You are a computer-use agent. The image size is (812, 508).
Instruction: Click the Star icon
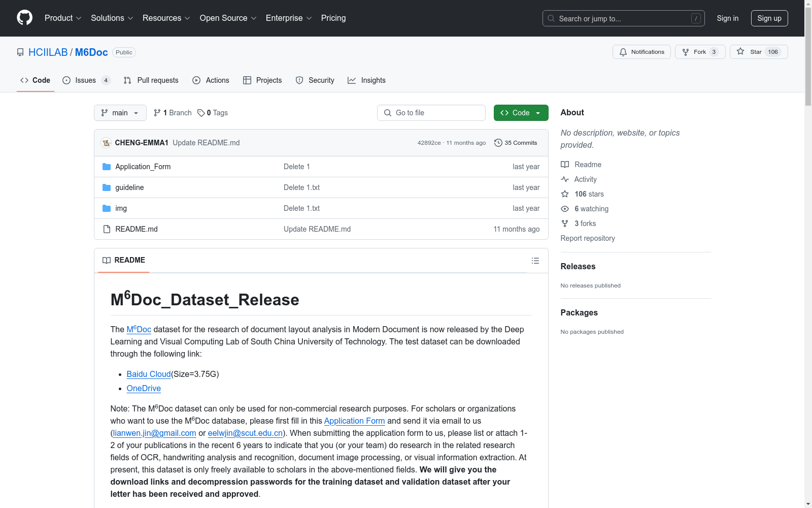[740, 51]
